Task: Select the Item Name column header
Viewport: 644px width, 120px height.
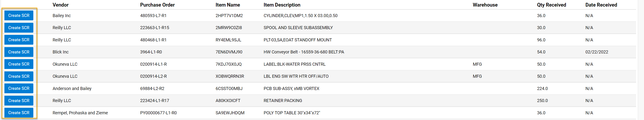Action: (227, 5)
